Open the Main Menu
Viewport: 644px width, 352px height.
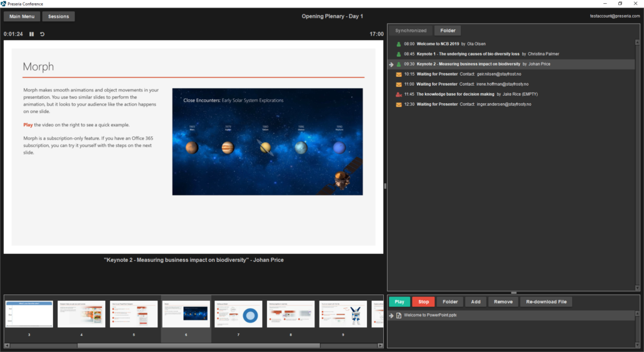point(23,16)
